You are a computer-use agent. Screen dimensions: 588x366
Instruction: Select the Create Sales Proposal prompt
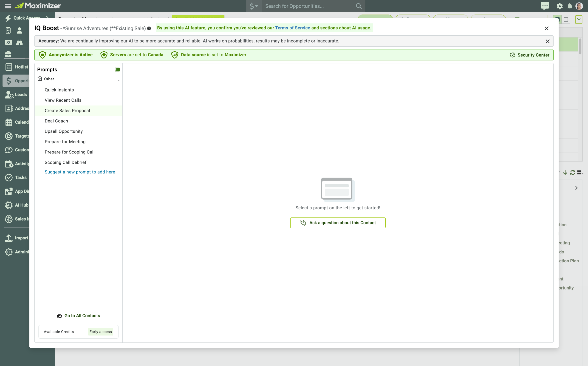pyautogui.click(x=67, y=111)
